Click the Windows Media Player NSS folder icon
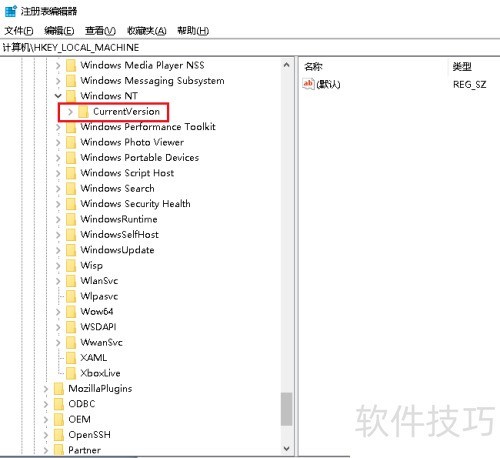The height and width of the screenshot is (458, 500). (x=71, y=65)
